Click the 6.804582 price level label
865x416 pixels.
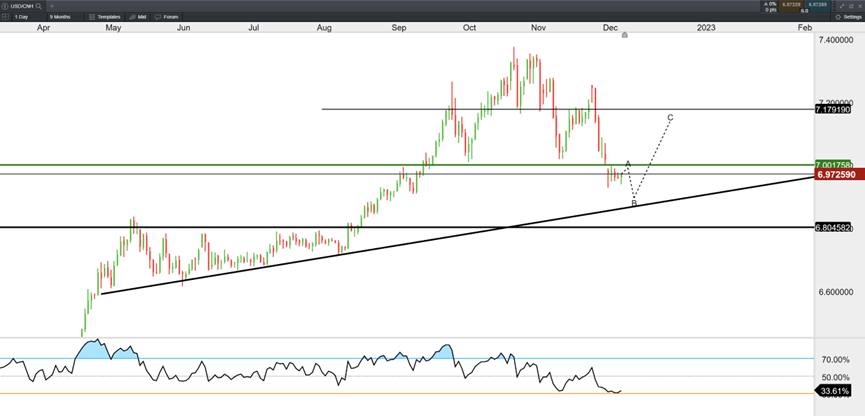[832, 227]
